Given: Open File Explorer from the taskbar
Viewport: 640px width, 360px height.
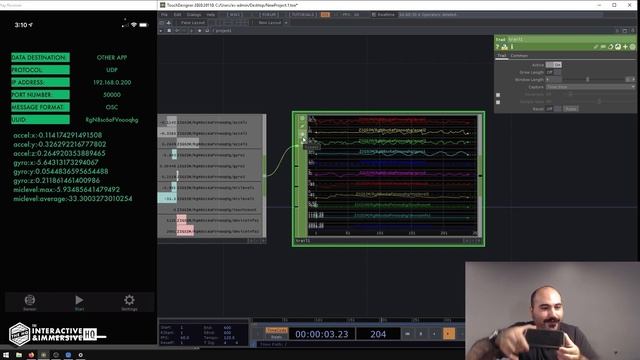Looking at the screenshot, I should (19, 355).
